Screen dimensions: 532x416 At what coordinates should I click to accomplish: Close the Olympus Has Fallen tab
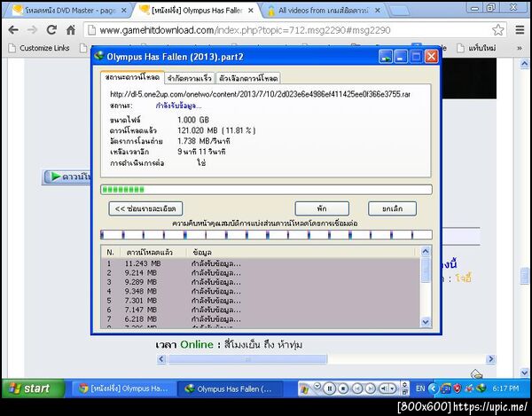[251, 11]
